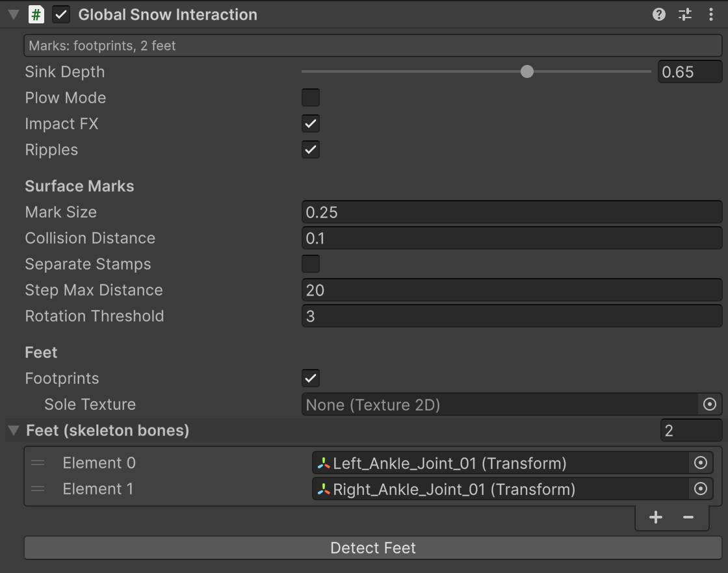Click the 'Marks: footprints, 2 feet' info box
Image resolution: width=728 pixels, height=573 pixels.
coord(373,45)
